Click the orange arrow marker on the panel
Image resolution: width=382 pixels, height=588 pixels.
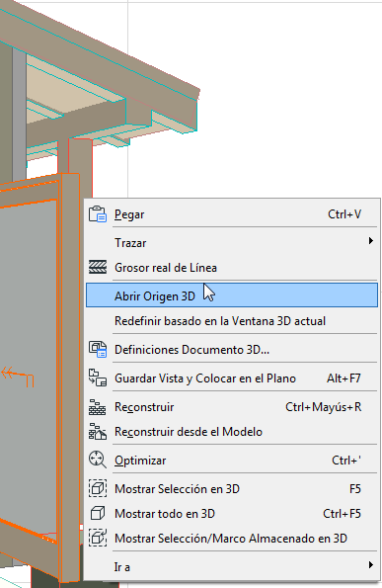point(17,377)
